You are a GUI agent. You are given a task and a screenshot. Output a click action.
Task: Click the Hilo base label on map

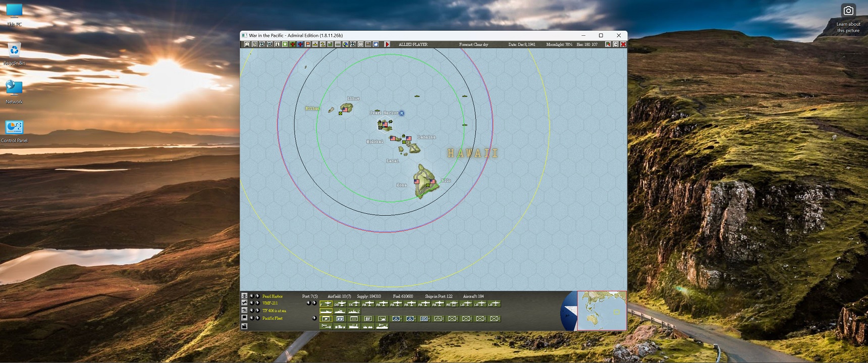pos(446,180)
